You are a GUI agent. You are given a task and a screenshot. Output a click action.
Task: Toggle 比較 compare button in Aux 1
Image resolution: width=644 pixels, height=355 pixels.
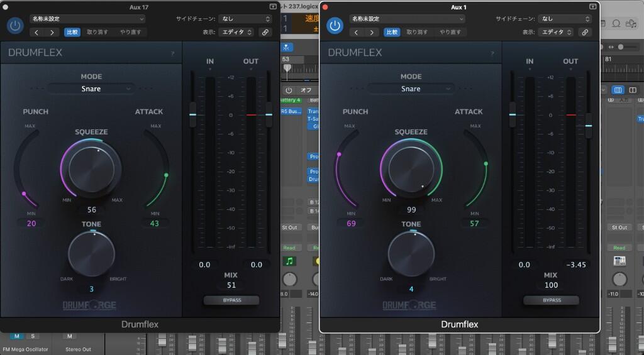(x=392, y=32)
